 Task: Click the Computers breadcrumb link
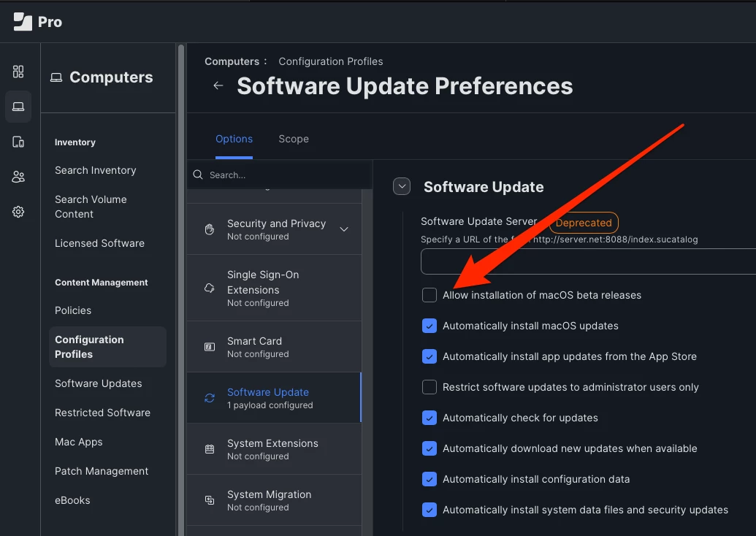[x=232, y=61]
